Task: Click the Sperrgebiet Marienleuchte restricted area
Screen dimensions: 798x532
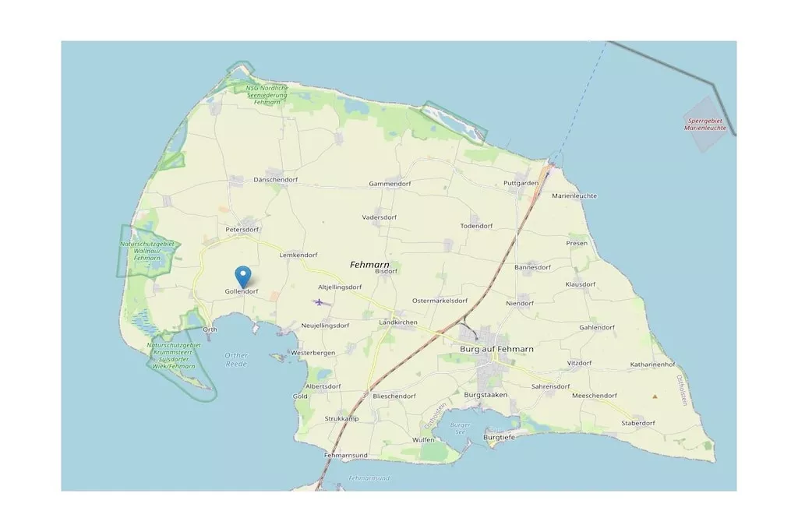Action: [x=704, y=124]
